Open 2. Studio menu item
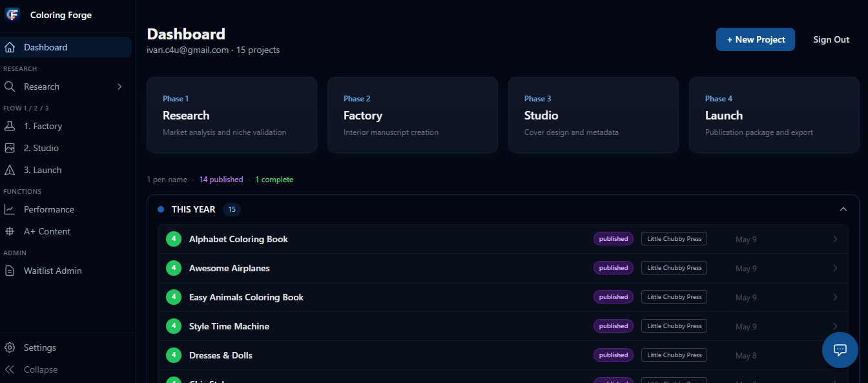Image resolution: width=868 pixels, height=383 pixels. tap(66, 148)
